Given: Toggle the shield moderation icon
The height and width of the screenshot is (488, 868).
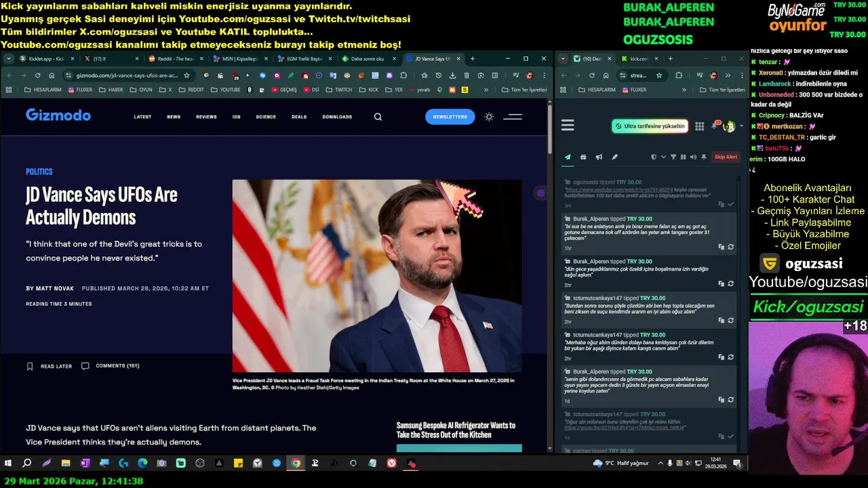Looking at the screenshot, I should (654, 157).
